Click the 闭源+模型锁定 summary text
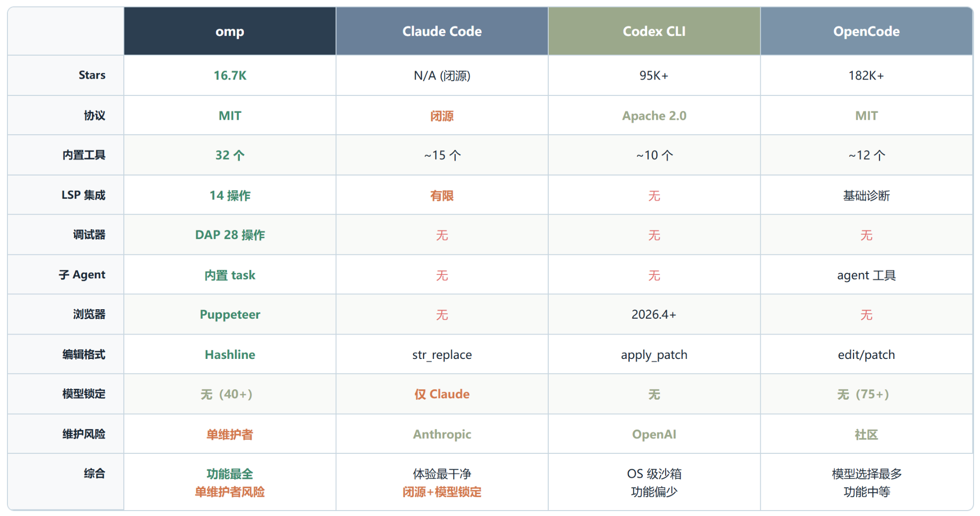This screenshot has width=980, height=516. [x=442, y=492]
